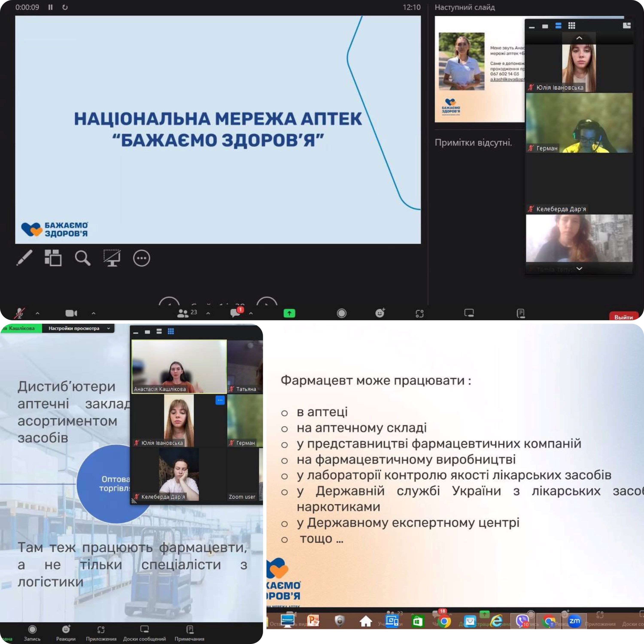Click the record icon in top Zoom toolbar

tap(341, 313)
